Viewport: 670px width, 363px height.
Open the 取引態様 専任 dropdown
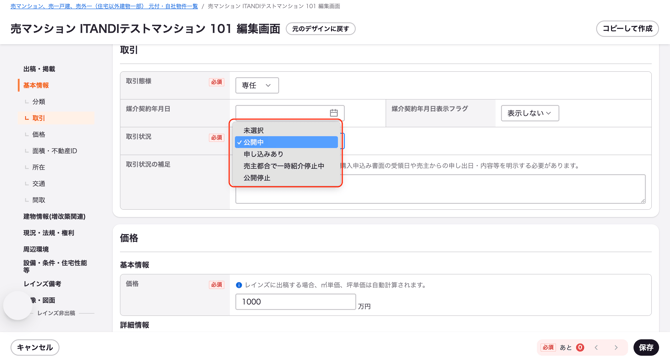[257, 85]
